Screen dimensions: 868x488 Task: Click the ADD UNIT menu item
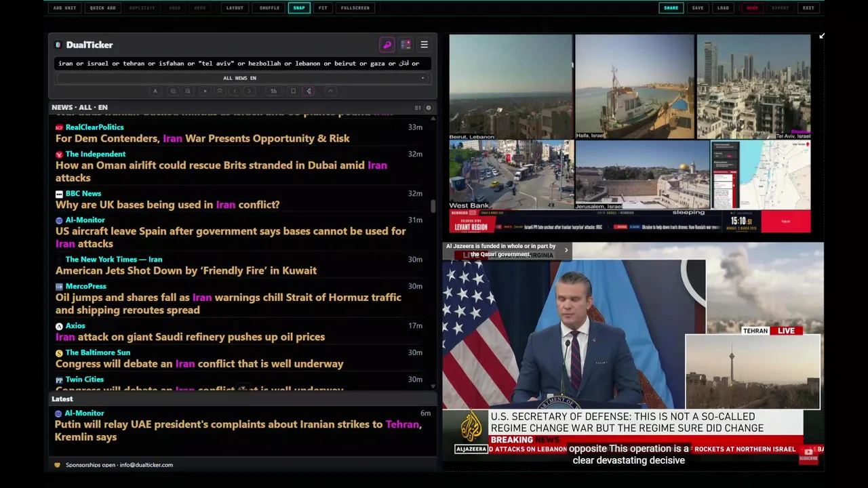point(65,8)
